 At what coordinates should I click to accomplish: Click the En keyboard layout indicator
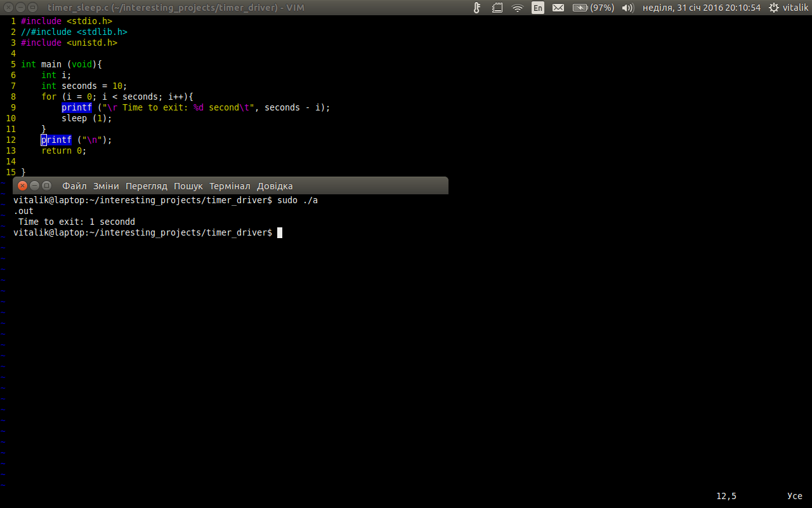tap(538, 8)
